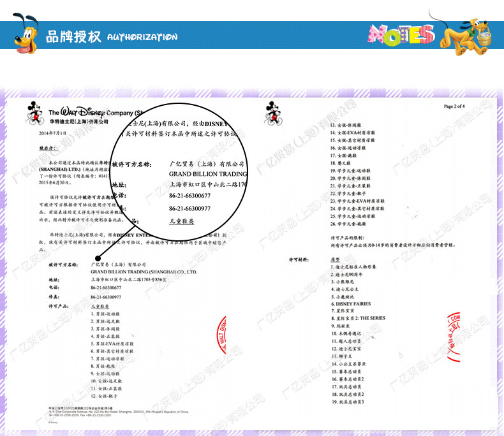Click the 许可材料: label
This screenshot has width=504, height=436.
(299, 259)
